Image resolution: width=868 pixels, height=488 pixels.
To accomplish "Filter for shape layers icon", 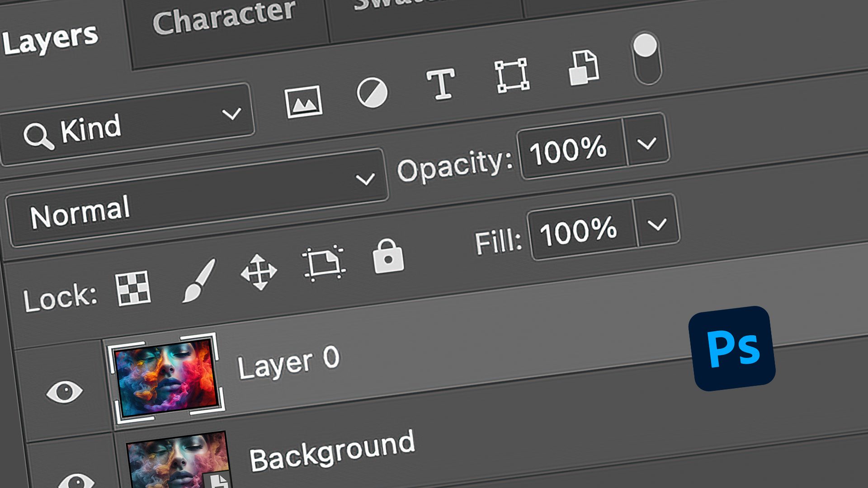I will click(512, 75).
